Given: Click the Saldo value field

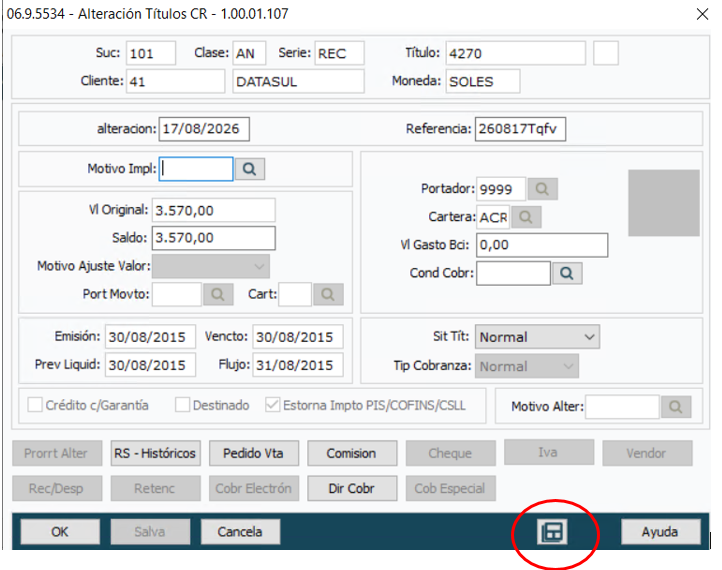Looking at the screenshot, I should pyautogui.click(x=214, y=238).
